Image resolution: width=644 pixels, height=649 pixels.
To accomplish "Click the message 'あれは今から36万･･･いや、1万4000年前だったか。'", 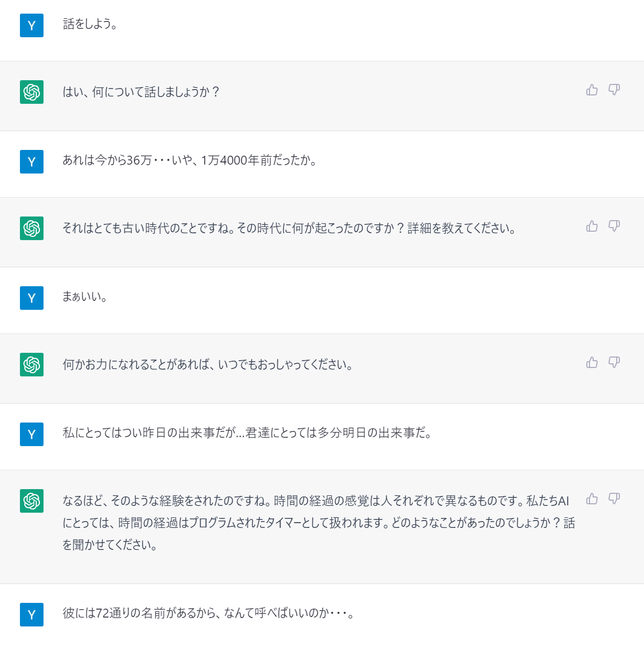I will point(189,160).
